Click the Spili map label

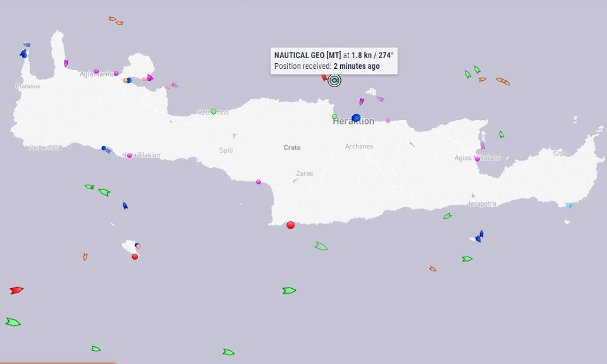point(226,150)
